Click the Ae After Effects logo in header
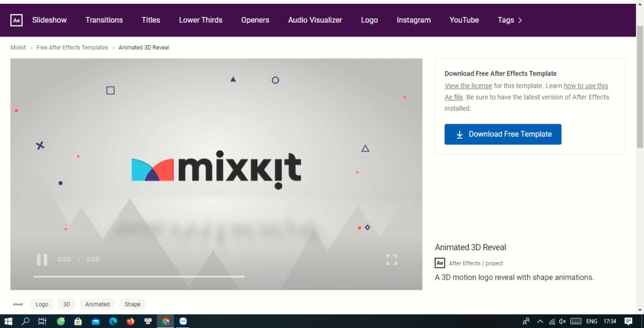This screenshot has height=328, width=644. [16, 20]
